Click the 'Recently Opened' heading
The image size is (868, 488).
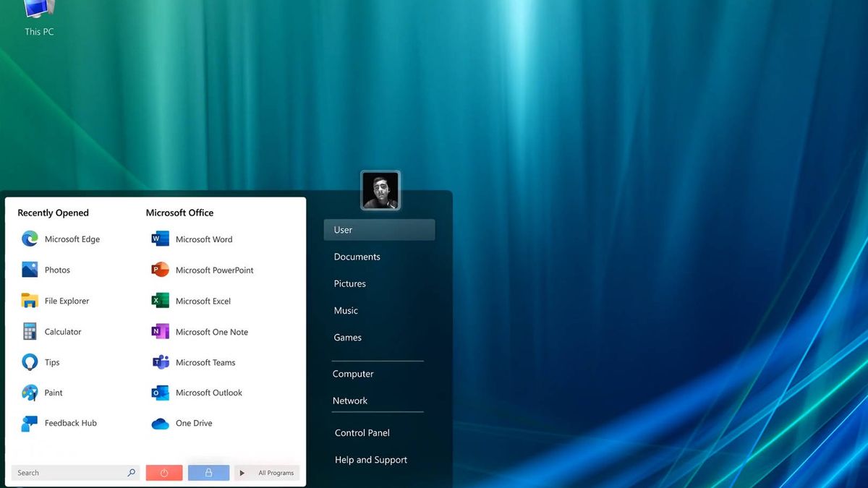click(53, 213)
